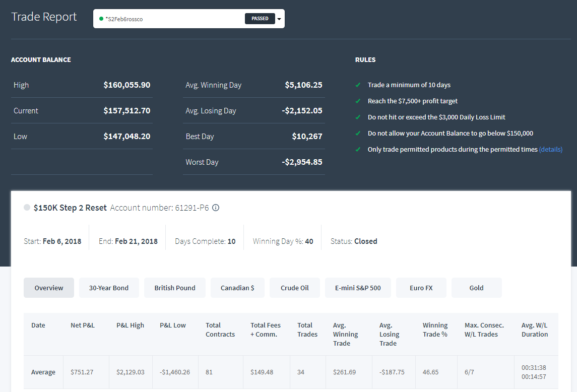Click checkmark beside permitted products rule
The height and width of the screenshot is (392, 577).
coord(358,150)
